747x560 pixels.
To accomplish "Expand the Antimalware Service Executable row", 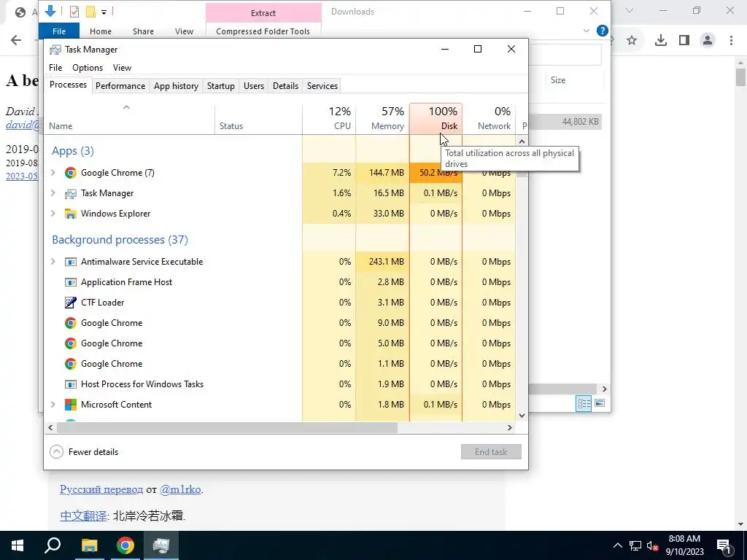I will pyautogui.click(x=53, y=262).
